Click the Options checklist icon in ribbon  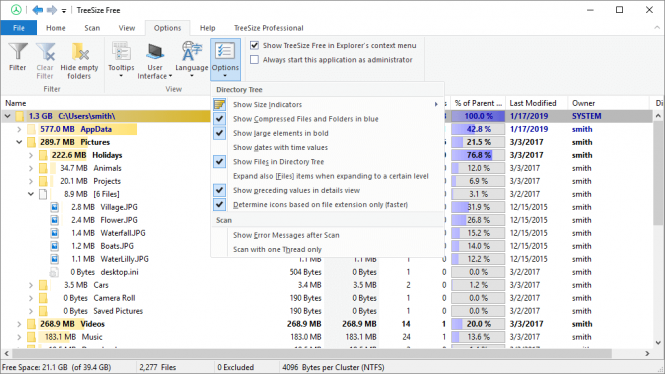pyautogui.click(x=225, y=52)
